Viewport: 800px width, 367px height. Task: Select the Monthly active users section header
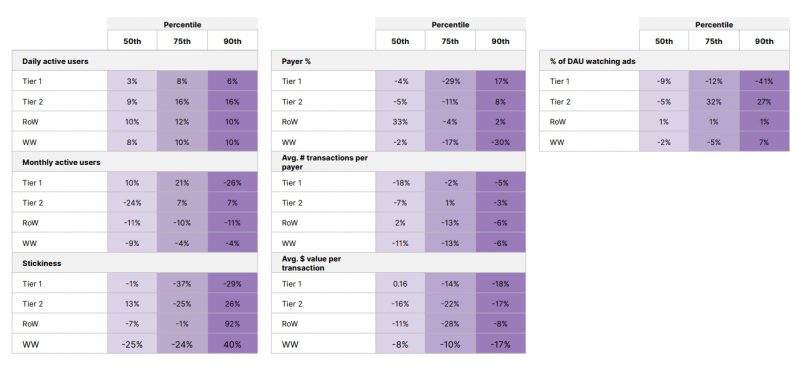(x=135, y=162)
